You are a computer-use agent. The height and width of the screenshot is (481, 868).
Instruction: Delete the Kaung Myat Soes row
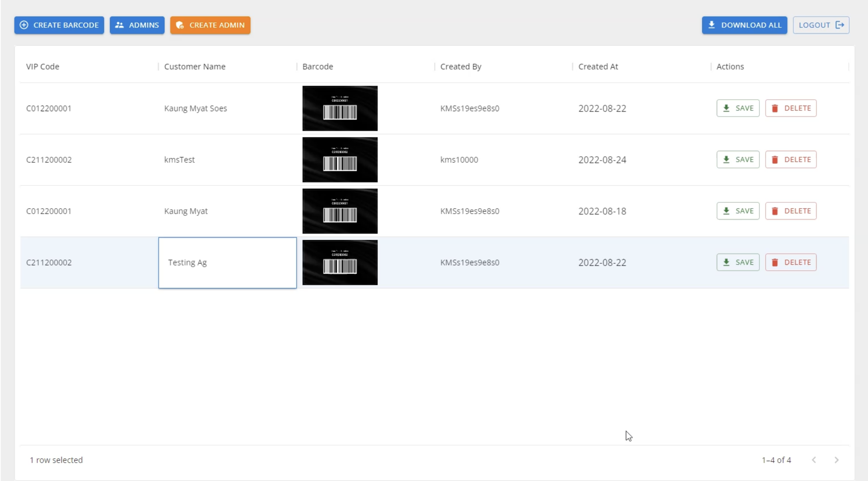pyautogui.click(x=791, y=108)
